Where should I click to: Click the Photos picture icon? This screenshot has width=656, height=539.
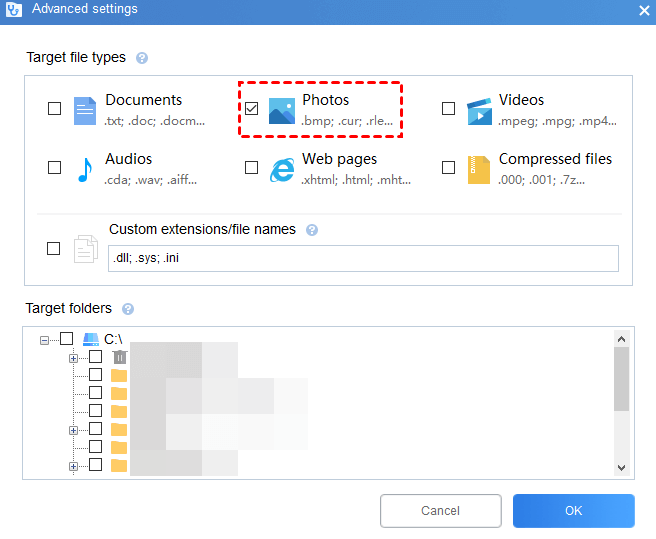(x=282, y=109)
